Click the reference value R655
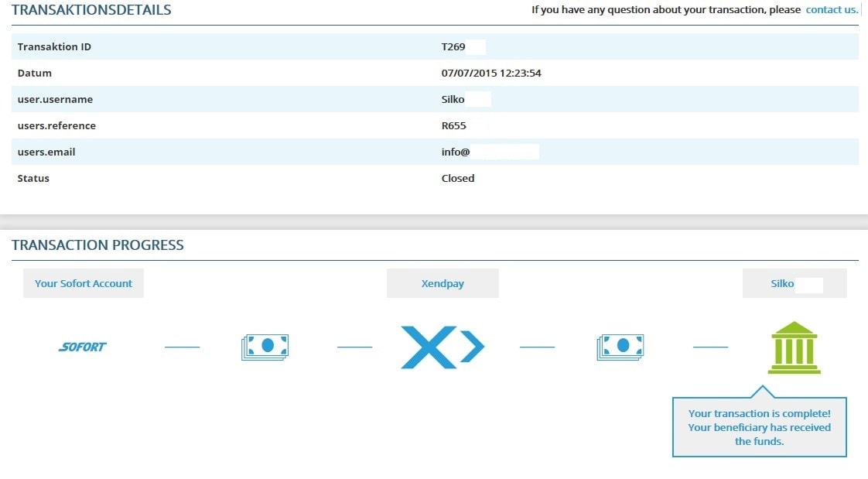The height and width of the screenshot is (479, 868). 454,125
